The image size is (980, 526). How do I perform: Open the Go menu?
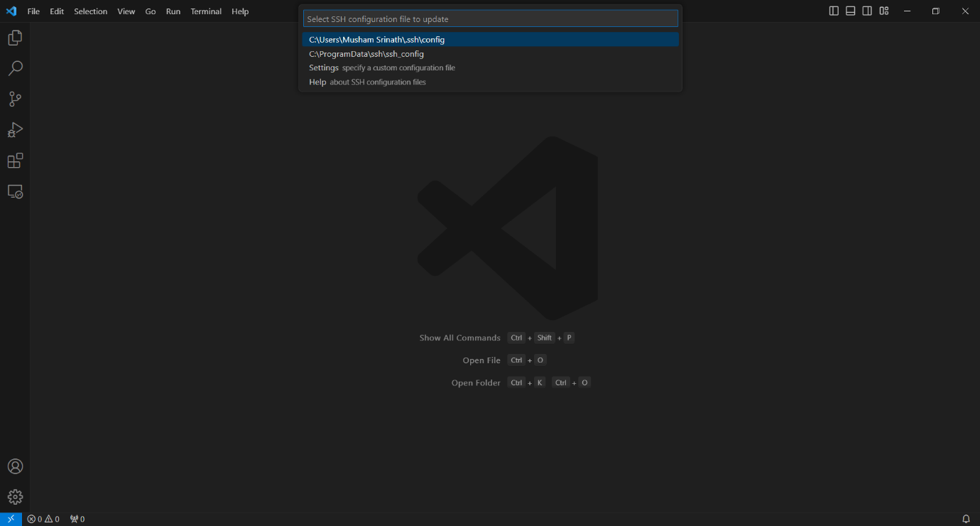[x=151, y=11]
